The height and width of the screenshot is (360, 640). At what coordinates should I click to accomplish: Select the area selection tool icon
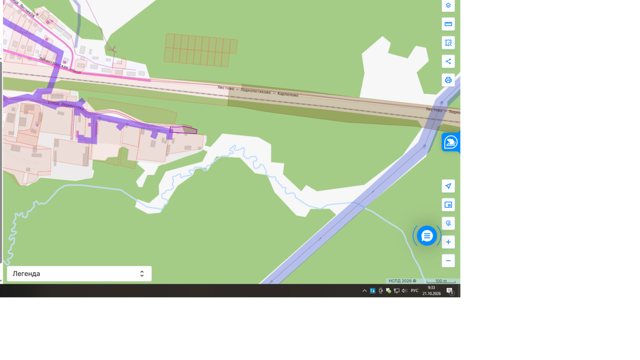pos(448,43)
